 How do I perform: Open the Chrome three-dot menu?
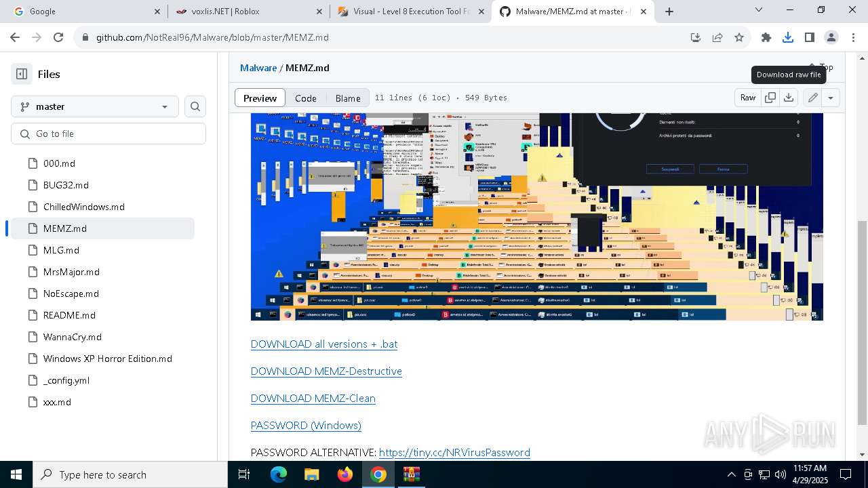(x=853, y=38)
